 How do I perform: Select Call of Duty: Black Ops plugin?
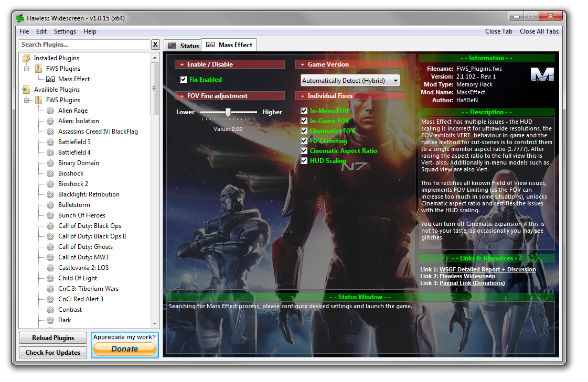(90, 226)
